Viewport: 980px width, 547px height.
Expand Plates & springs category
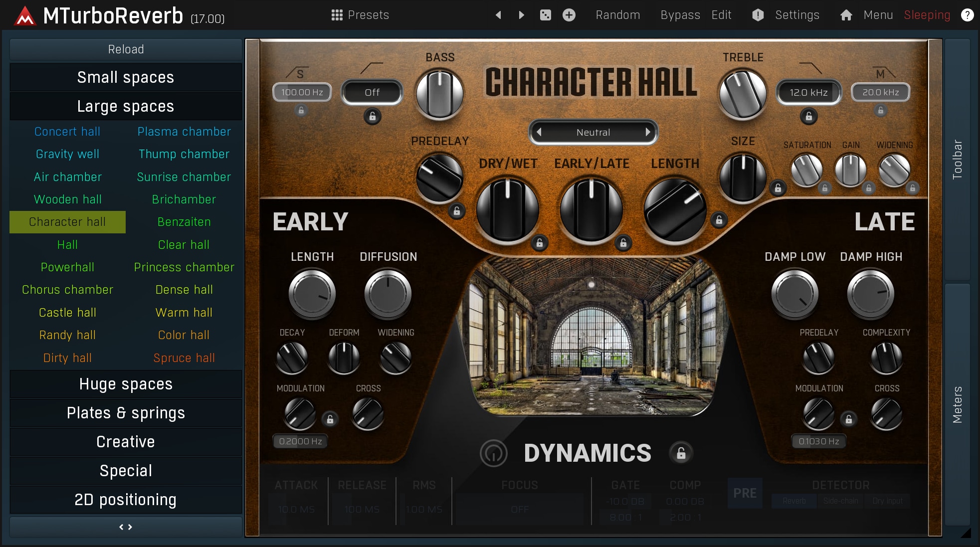click(126, 413)
